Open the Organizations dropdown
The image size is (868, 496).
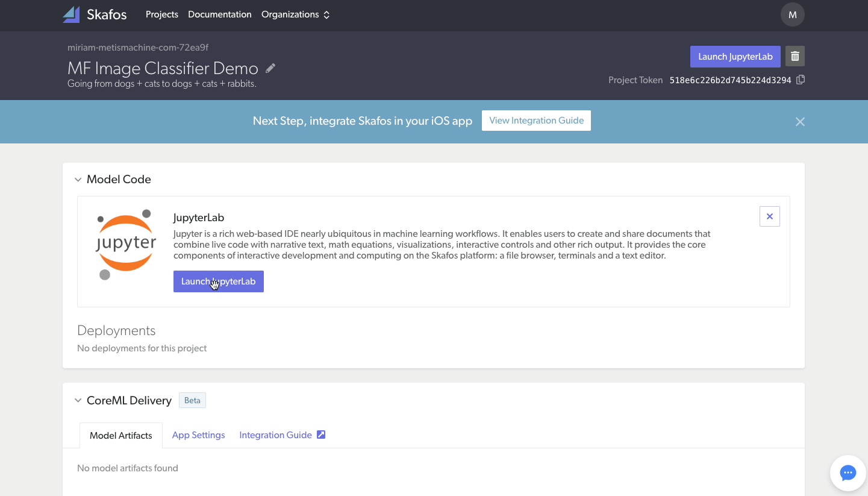pos(295,14)
